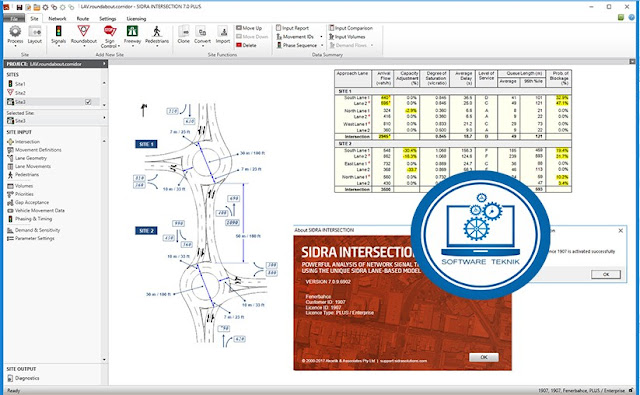Viewport: 640px width, 395px height.
Task: Switch to the Settings ribbon tab
Action: coord(108,19)
